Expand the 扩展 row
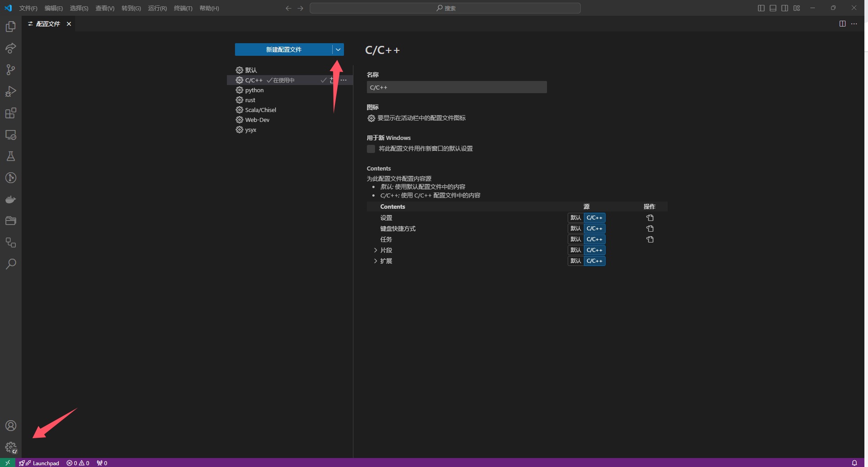This screenshot has width=868, height=467. [375, 261]
